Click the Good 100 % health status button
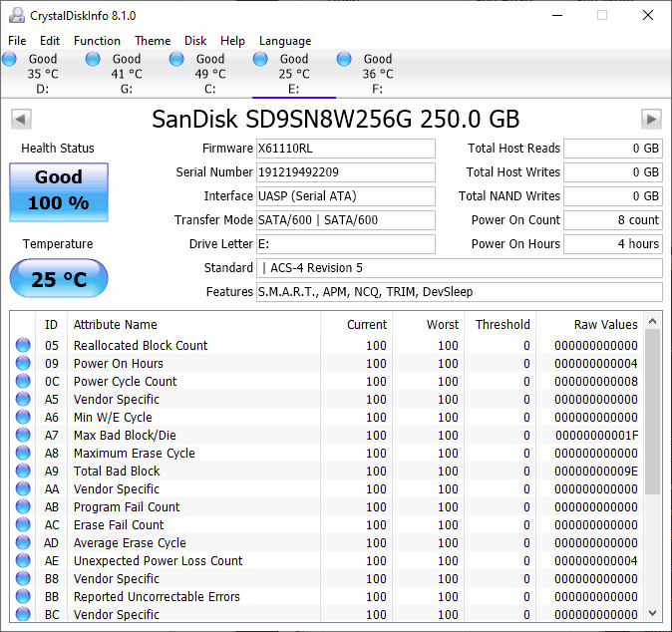672x632 pixels. pyautogui.click(x=59, y=192)
